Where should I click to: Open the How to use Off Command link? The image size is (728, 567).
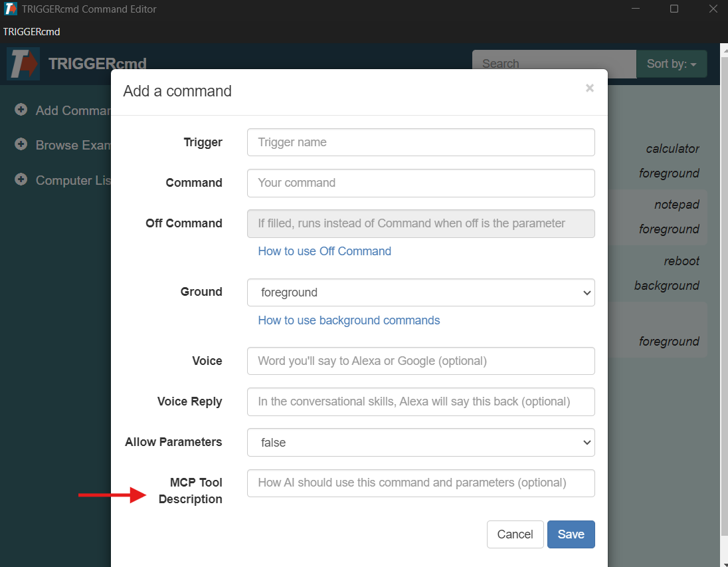pos(324,251)
